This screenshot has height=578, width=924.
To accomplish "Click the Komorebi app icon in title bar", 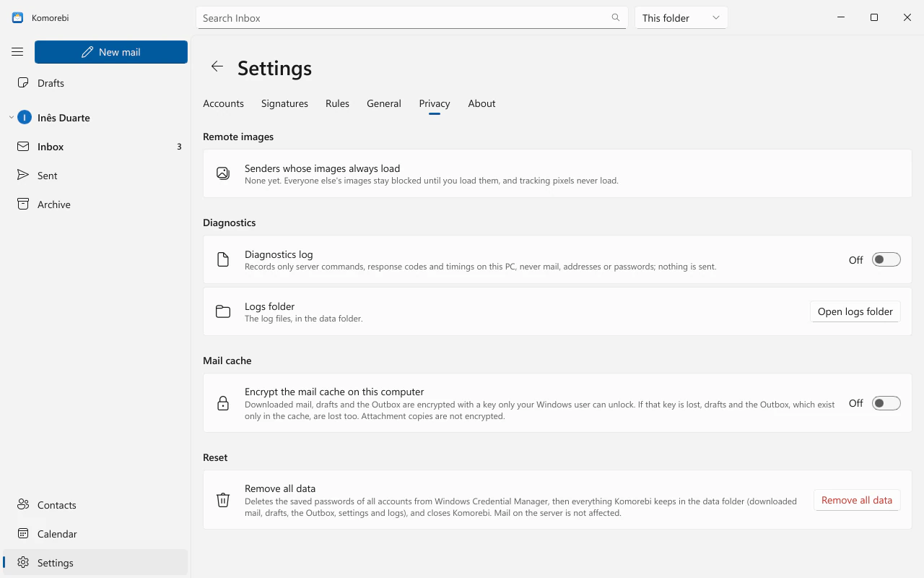I will click(17, 17).
